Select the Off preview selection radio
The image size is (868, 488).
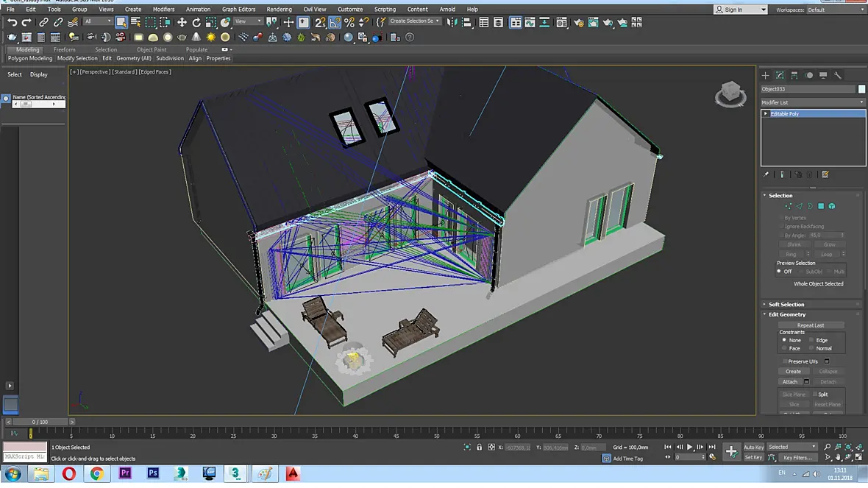click(x=779, y=272)
